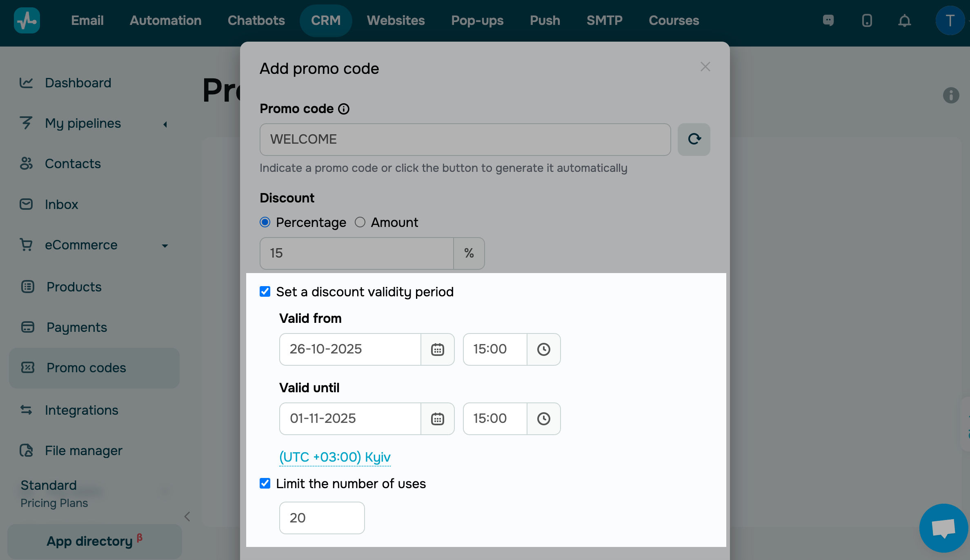The width and height of the screenshot is (970, 560).
Task: Open the Valid until calendar picker
Action: tap(437, 419)
